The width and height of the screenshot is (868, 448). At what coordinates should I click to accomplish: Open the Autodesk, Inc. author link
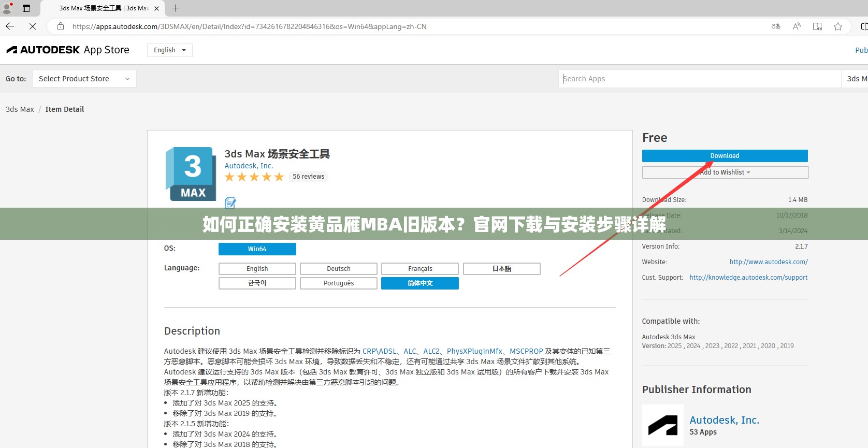point(249,166)
